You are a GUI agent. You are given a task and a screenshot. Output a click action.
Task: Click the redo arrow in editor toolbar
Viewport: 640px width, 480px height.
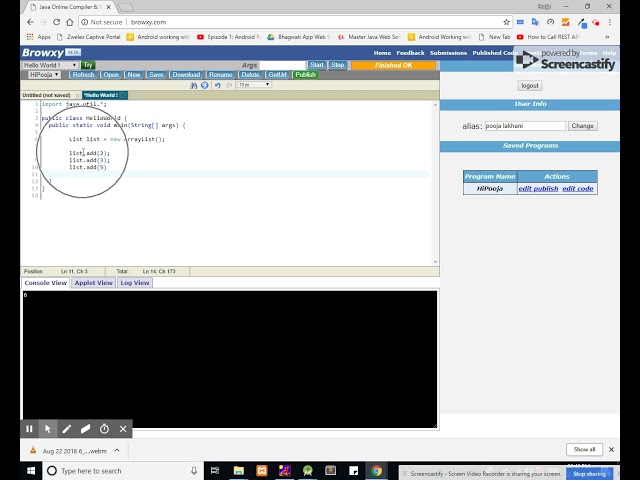click(x=229, y=85)
